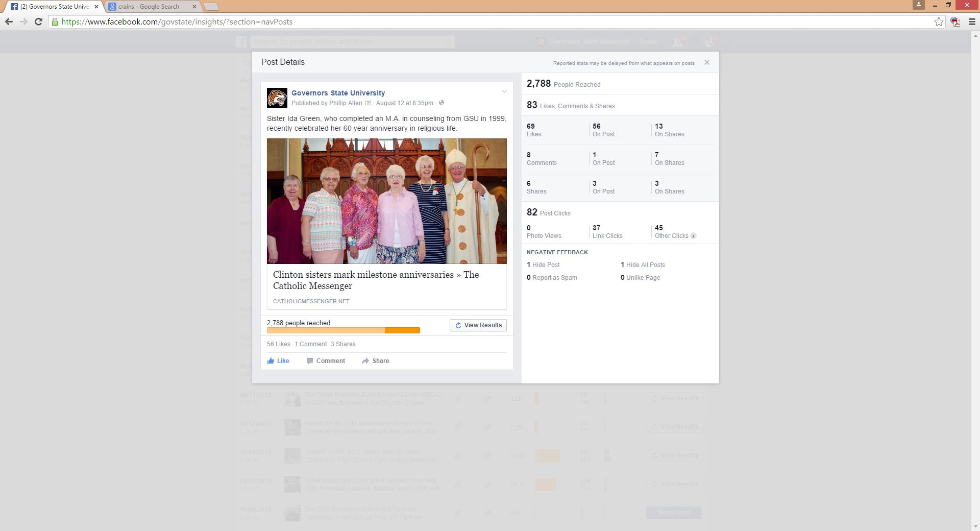Click the Governors State University profile picture

point(277,98)
